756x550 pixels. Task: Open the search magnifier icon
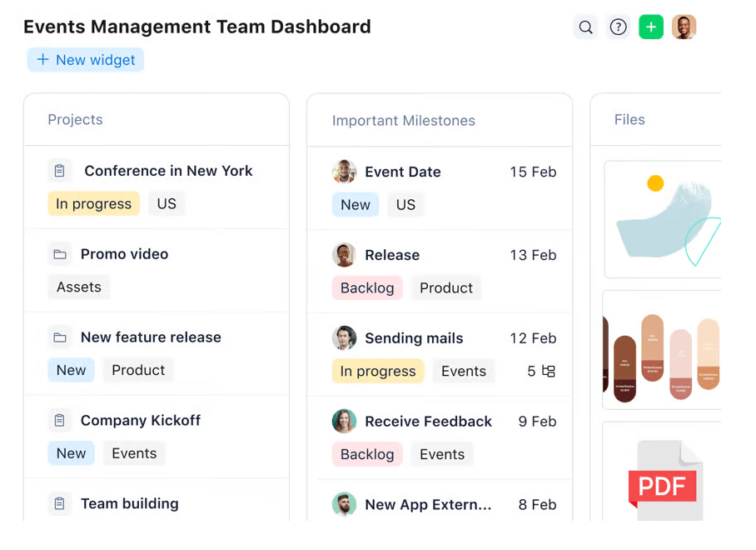point(585,27)
